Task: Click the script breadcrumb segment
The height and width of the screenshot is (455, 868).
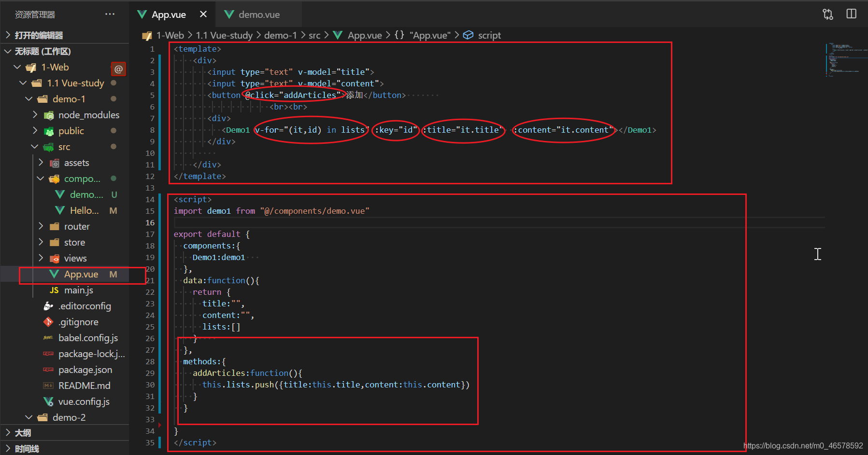Action: tap(489, 35)
